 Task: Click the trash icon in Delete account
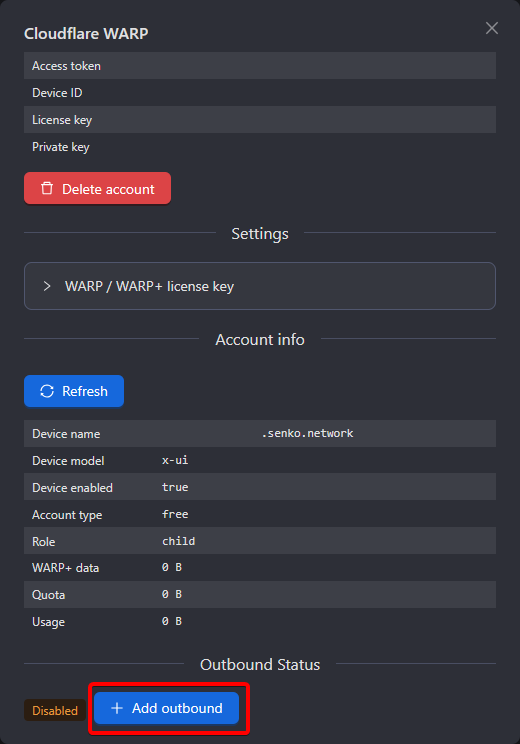[47, 188]
